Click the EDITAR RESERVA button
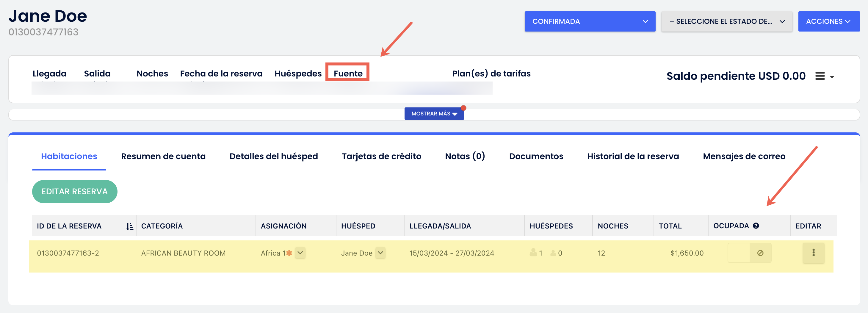The width and height of the screenshot is (868, 313). (x=74, y=191)
